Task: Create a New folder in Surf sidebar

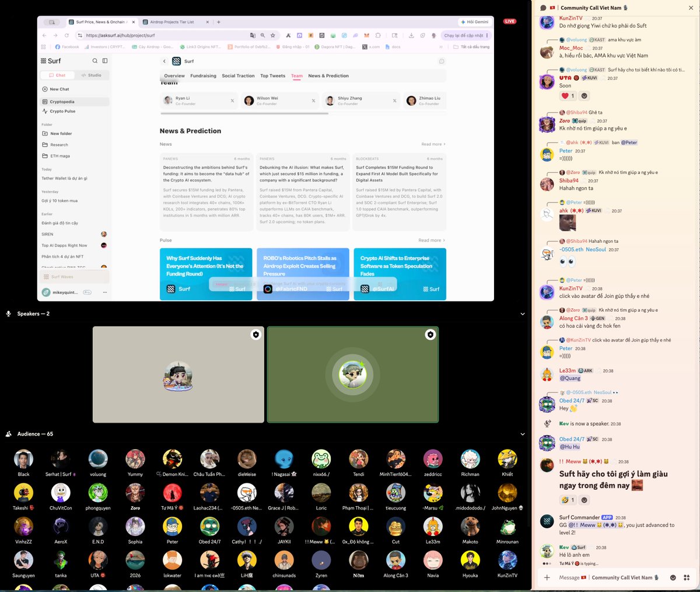Action: 57,134
